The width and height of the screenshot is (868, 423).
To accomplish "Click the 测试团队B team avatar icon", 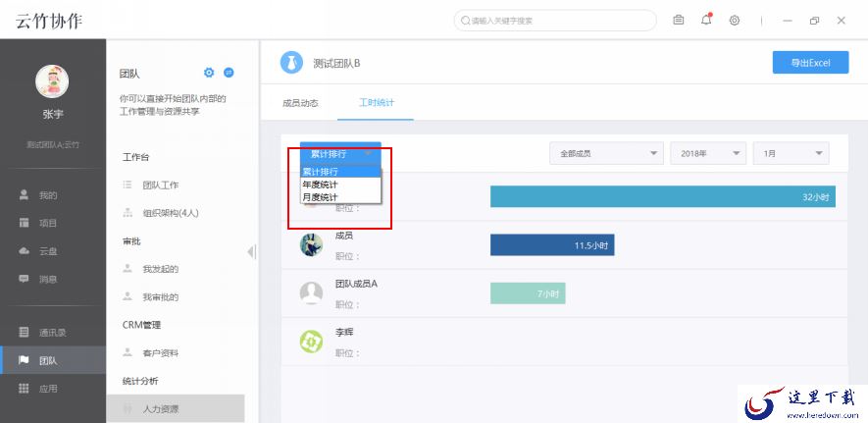I will pyautogui.click(x=291, y=63).
